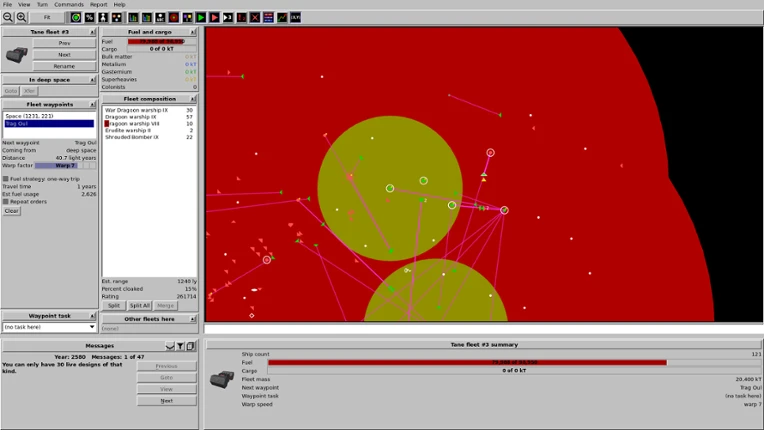Open the View menu
This screenshot has height=430, width=764.
[x=24, y=4]
